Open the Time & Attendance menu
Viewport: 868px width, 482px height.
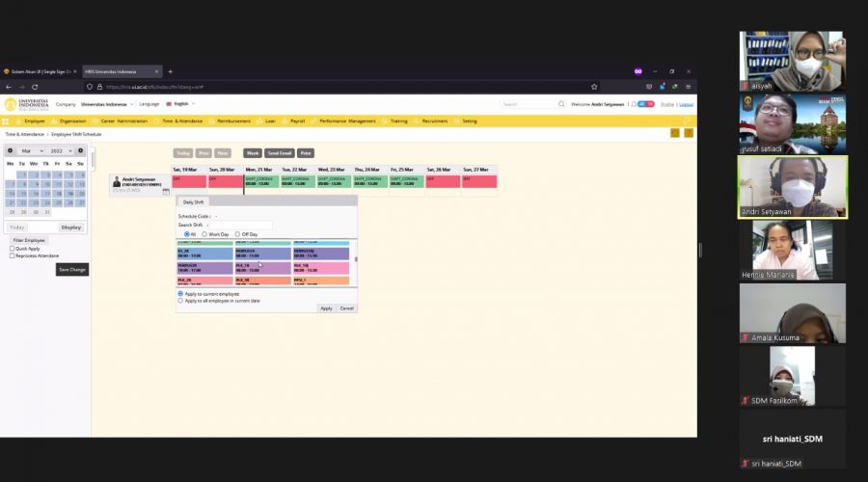(182, 121)
